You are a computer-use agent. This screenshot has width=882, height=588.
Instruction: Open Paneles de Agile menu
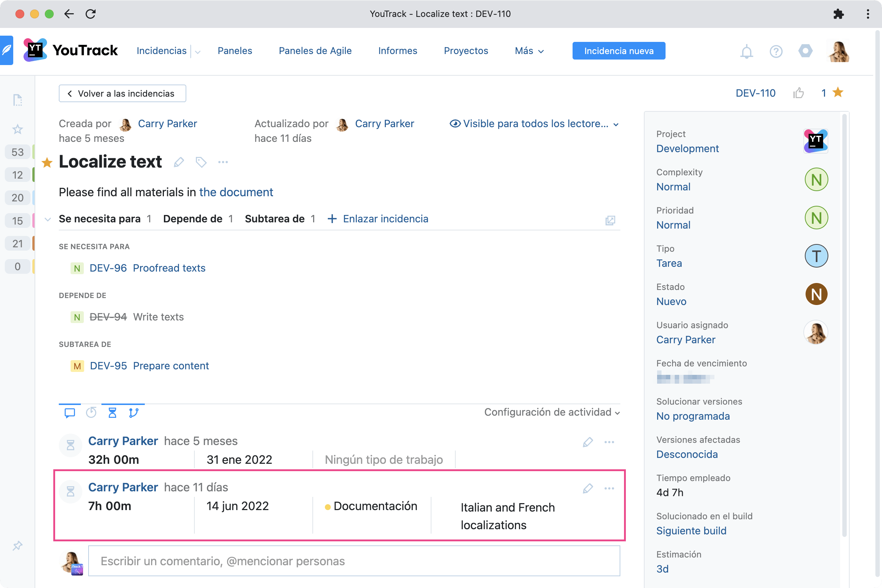click(x=315, y=51)
